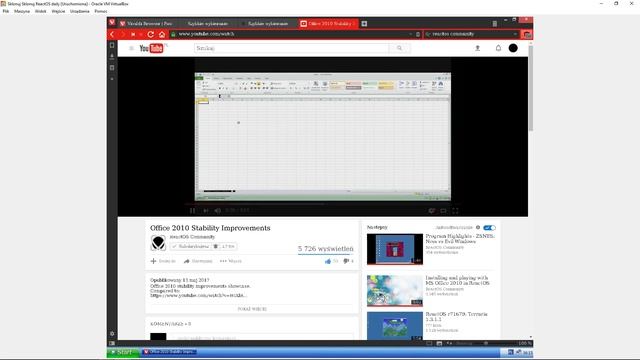Open the VirtualBox Wejście menu

pos(58,11)
